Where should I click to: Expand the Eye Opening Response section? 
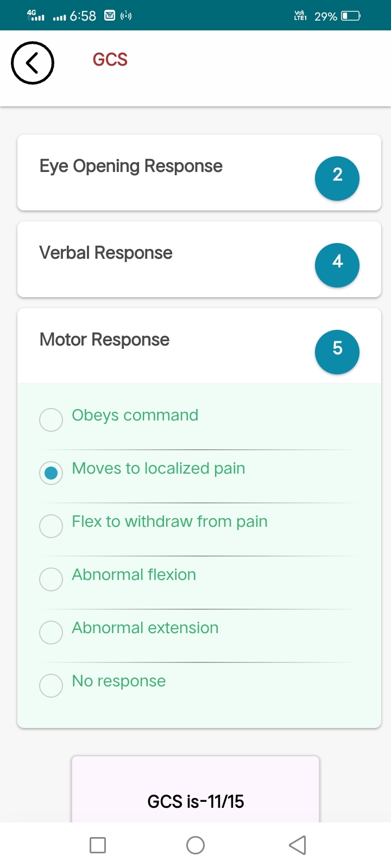pos(199,173)
